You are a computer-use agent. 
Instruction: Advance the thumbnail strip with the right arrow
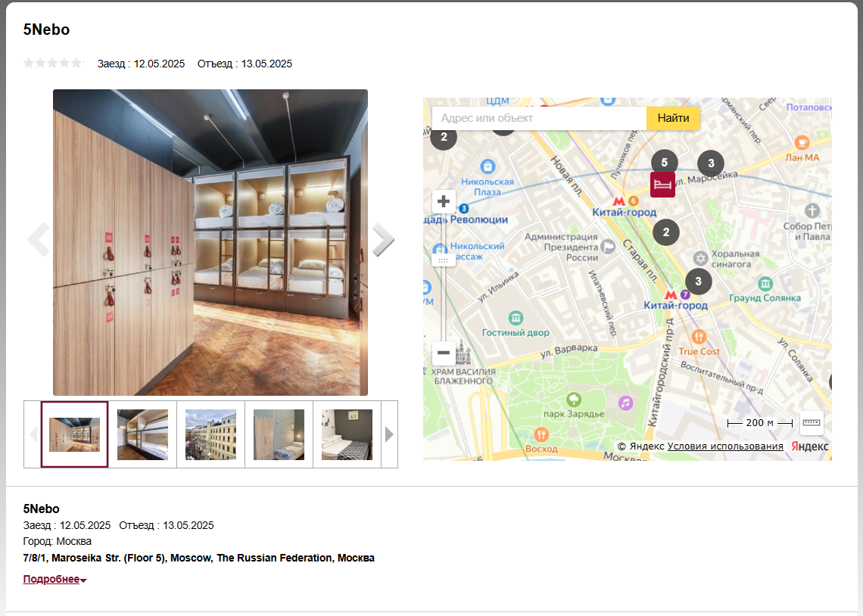click(389, 434)
